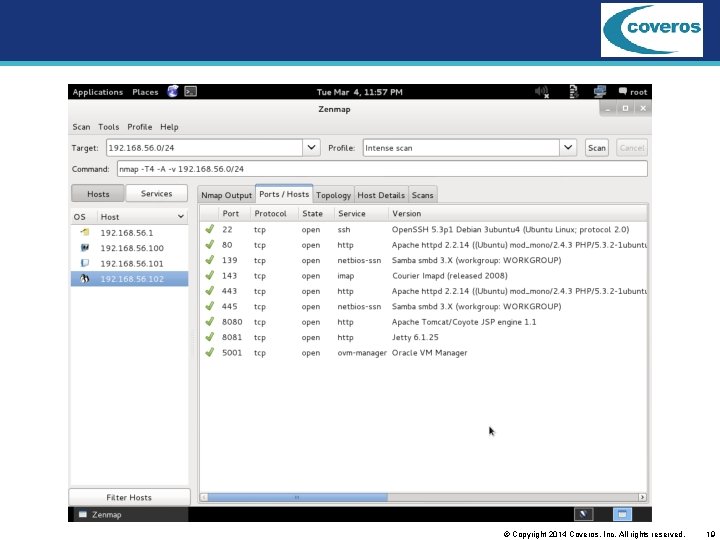This screenshot has width=720, height=540.
Task: Click the Service column header
Action: coord(361,214)
